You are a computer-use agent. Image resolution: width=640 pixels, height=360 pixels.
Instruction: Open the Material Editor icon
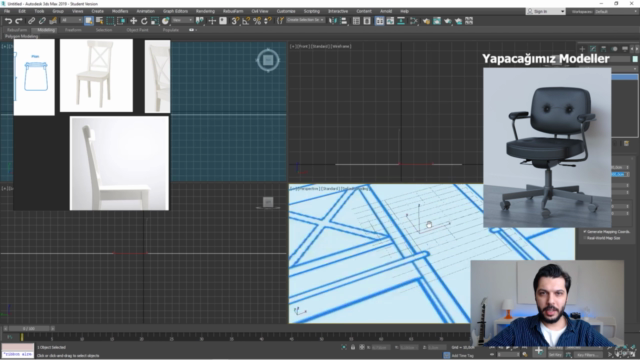[413, 21]
